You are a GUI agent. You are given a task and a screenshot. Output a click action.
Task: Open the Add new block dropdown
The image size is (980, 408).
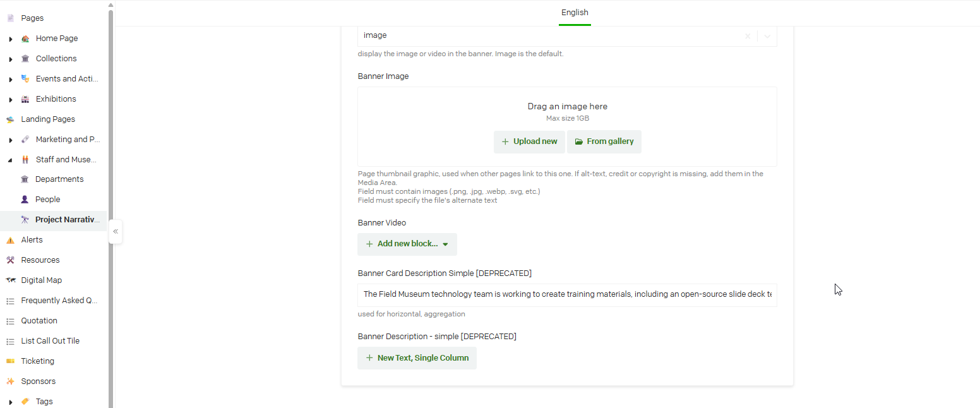(x=407, y=244)
